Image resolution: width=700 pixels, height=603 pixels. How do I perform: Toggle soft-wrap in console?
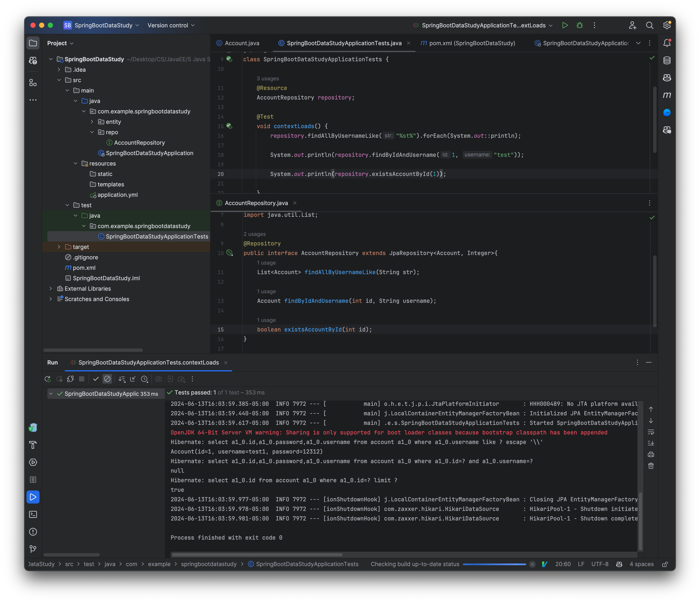coord(651,432)
